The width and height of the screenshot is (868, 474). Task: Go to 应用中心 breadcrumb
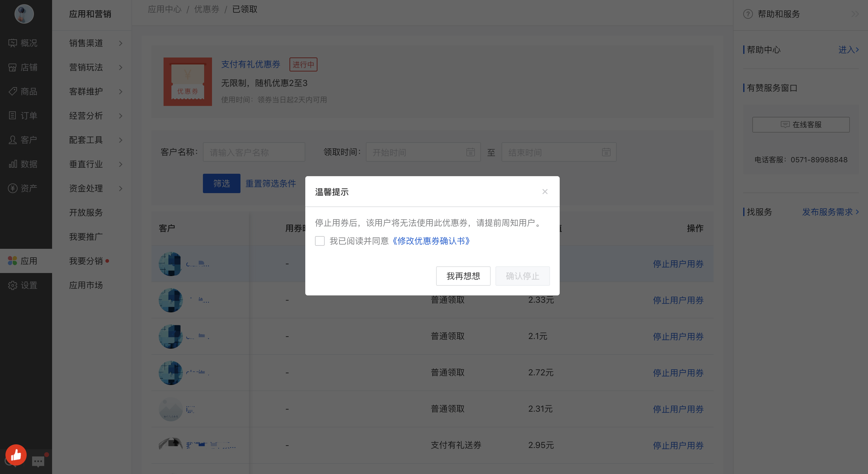tap(164, 9)
